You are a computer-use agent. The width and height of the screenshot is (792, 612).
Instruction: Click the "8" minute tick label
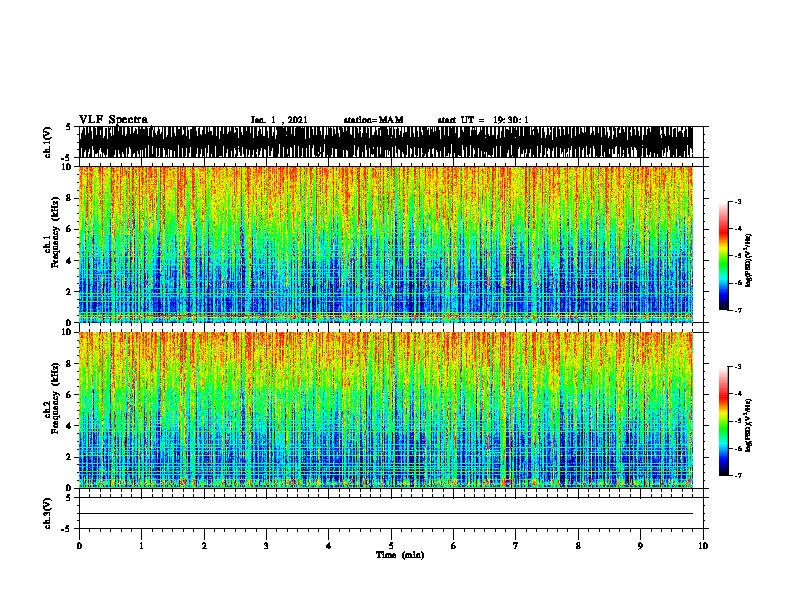coord(578,546)
